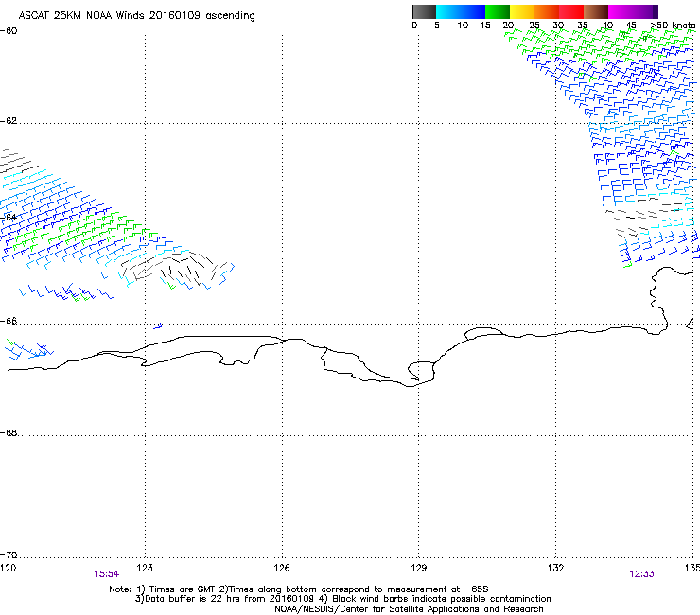Viewport: 700px width, 615px height.
Task: Click the -62 latitude axis label
Action: 9,121
